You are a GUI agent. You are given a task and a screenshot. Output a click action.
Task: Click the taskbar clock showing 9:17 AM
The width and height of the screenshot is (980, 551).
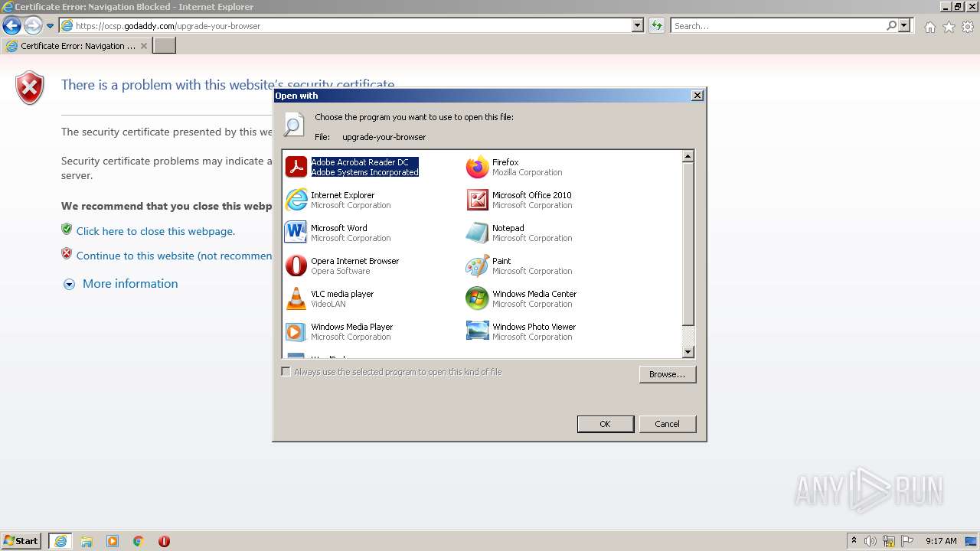pyautogui.click(x=941, y=541)
